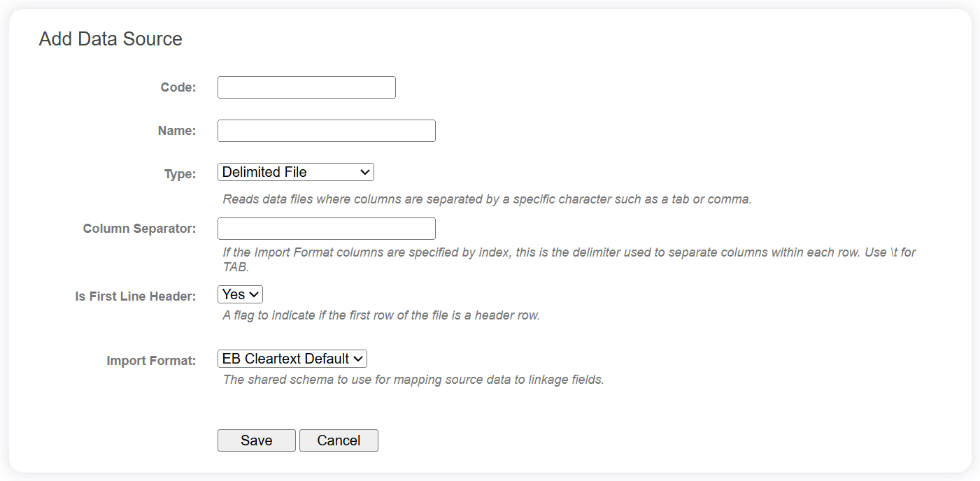This screenshot has height=481, width=980.
Task: Open the first line header Yes/No selector
Action: [239, 294]
